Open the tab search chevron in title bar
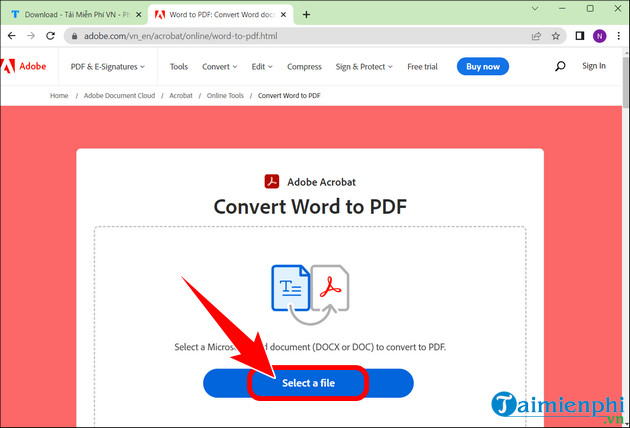Image resolution: width=630 pixels, height=428 pixels. [x=535, y=8]
